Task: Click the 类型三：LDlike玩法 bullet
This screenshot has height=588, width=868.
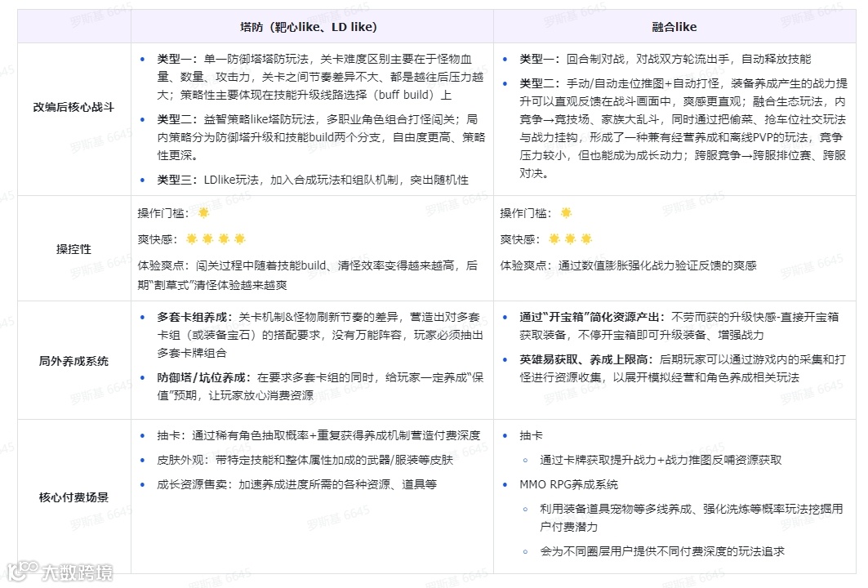Action: (x=312, y=180)
